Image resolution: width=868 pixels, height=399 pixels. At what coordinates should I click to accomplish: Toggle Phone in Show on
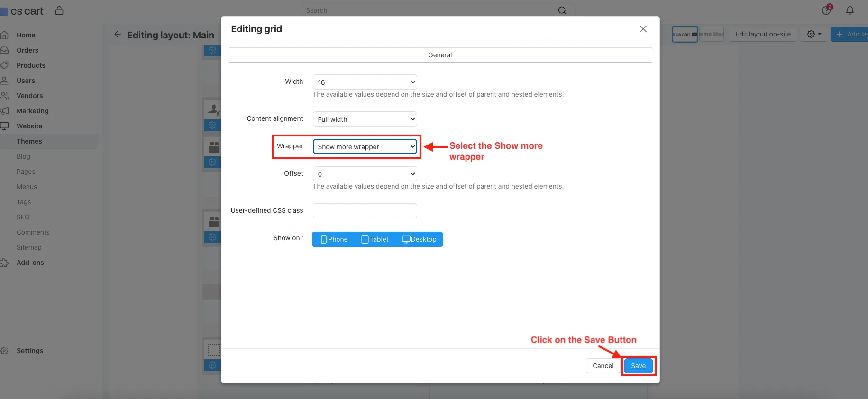[334, 239]
